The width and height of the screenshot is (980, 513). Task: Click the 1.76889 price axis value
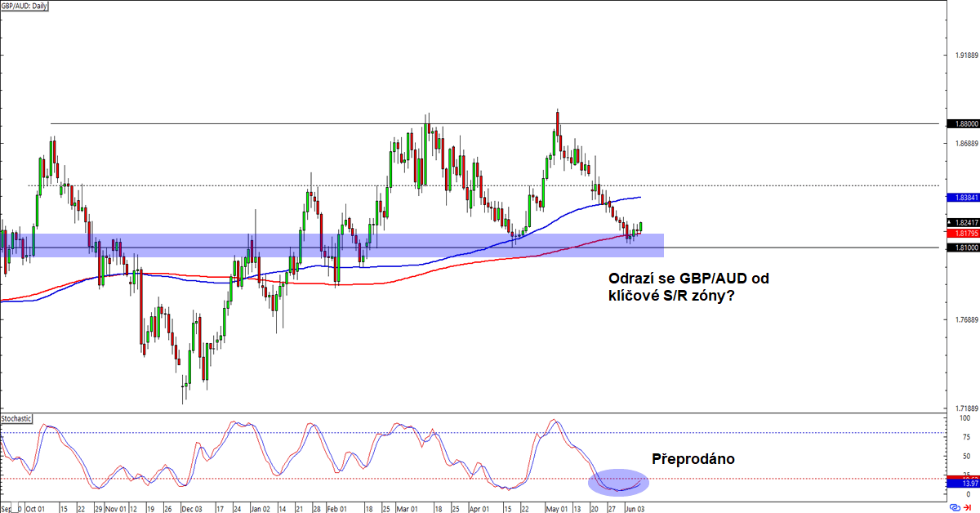965,319
